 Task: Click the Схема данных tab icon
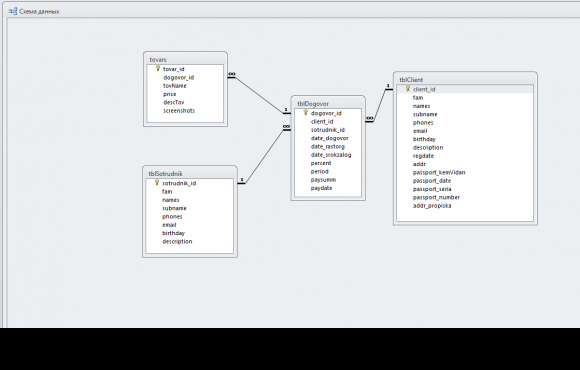[x=13, y=11]
